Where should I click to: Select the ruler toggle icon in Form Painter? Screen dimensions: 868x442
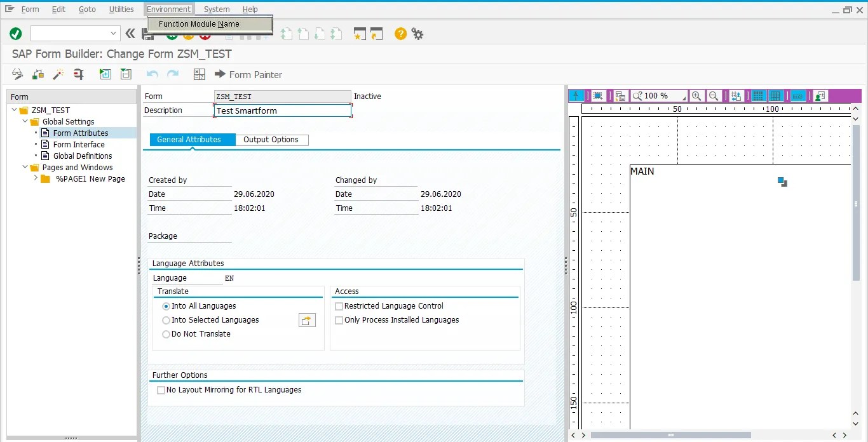point(798,95)
